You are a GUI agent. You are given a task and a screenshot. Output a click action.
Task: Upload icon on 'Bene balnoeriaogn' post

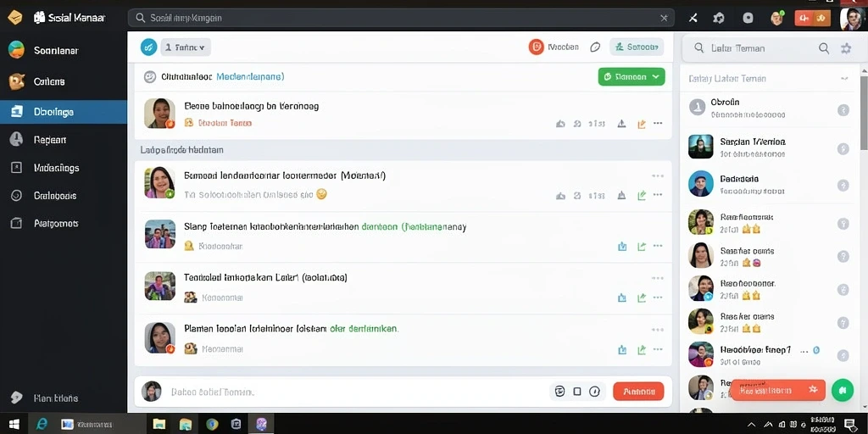click(621, 124)
